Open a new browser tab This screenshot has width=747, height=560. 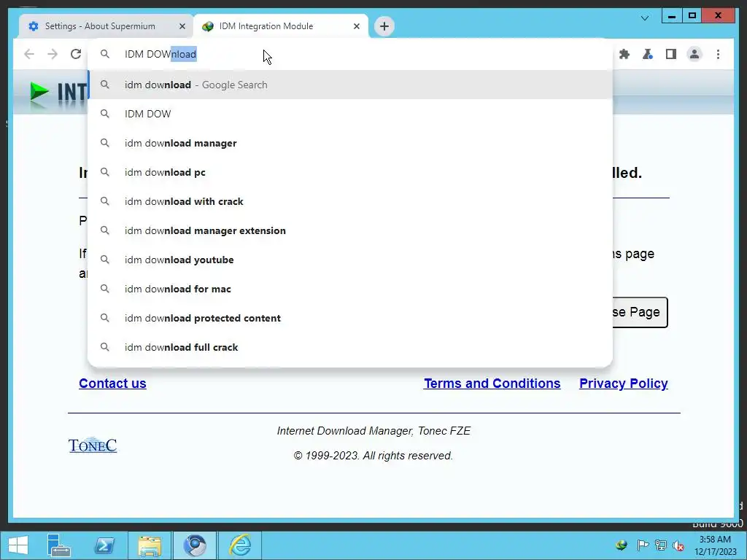coord(384,26)
